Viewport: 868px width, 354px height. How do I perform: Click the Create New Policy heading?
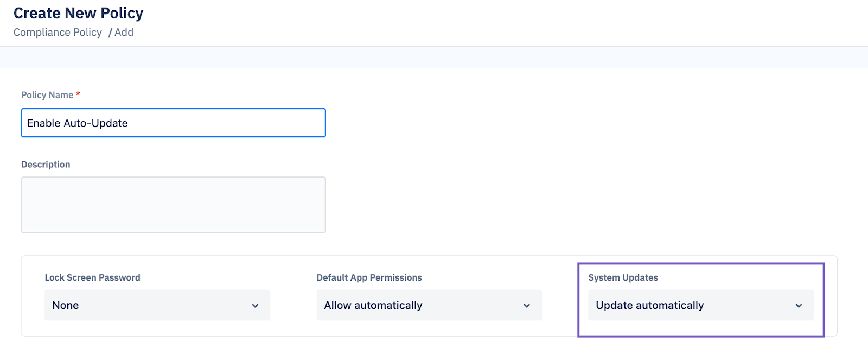79,13
